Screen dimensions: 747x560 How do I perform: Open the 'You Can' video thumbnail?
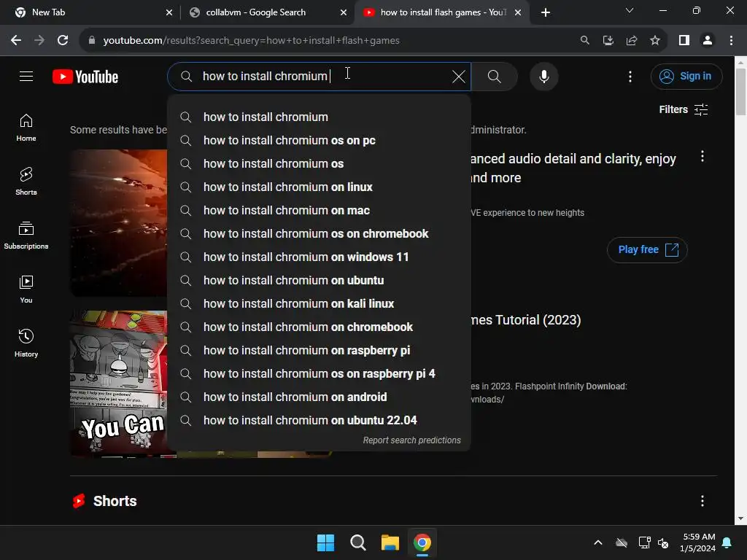coord(119,384)
